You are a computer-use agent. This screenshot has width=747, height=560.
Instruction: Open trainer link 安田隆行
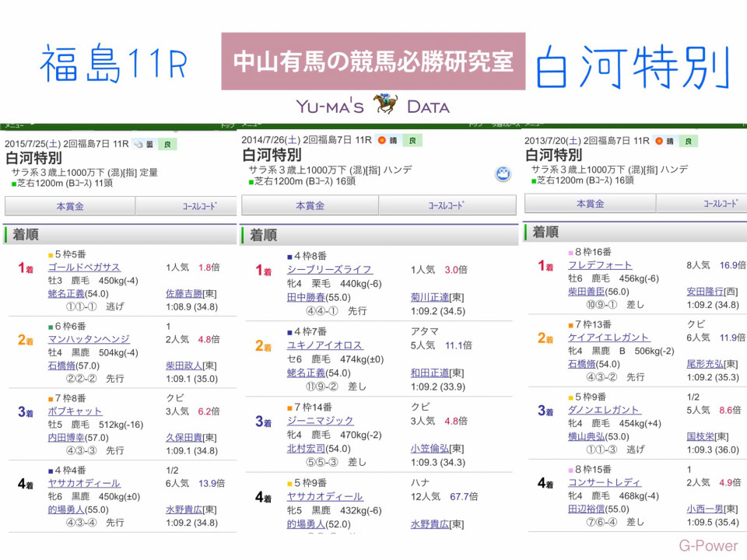pyautogui.click(x=705, y=292)
